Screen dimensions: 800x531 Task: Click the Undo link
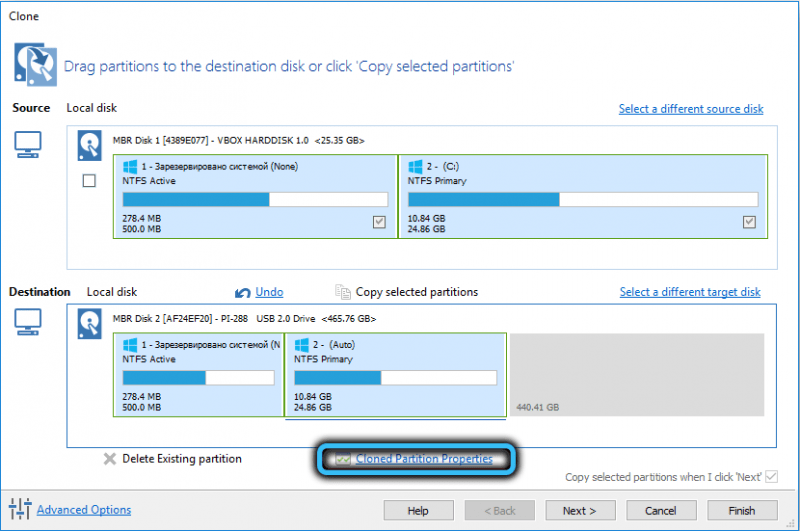[x=269, y=292]
